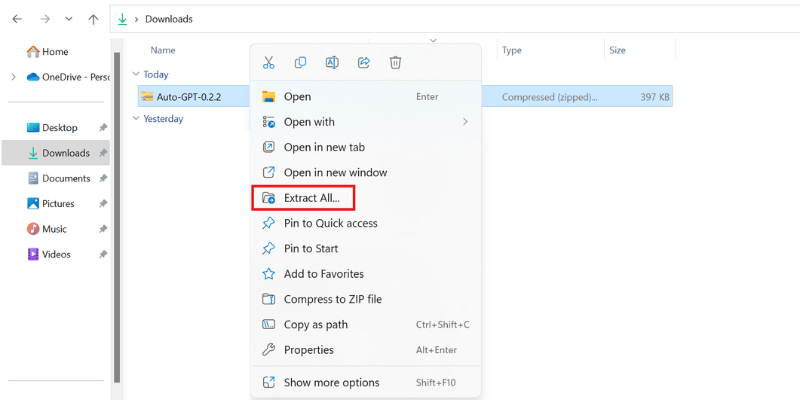Collapse the Today group
Screen dimensions: 800x400
(136, 74)
